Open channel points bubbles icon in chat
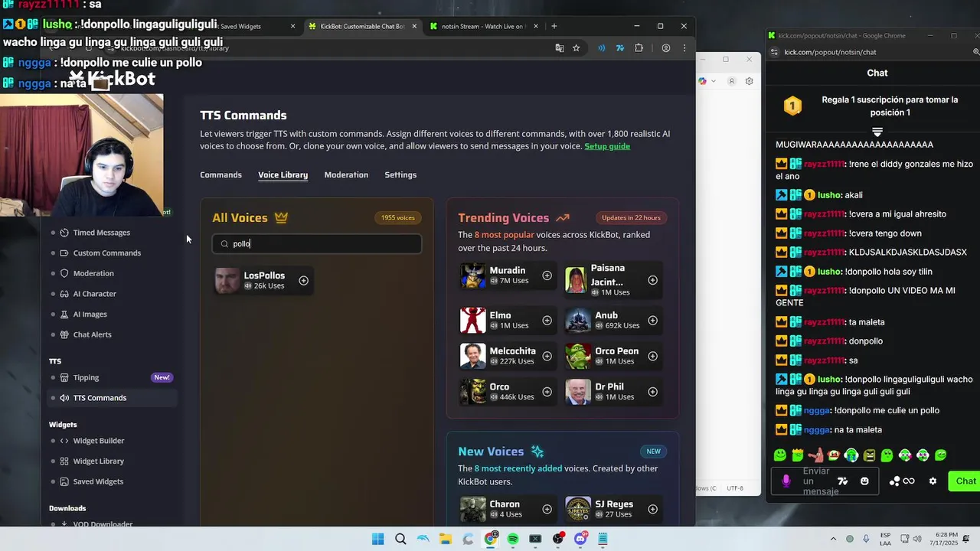Screen dimensions: 980x551 [894, 481]
